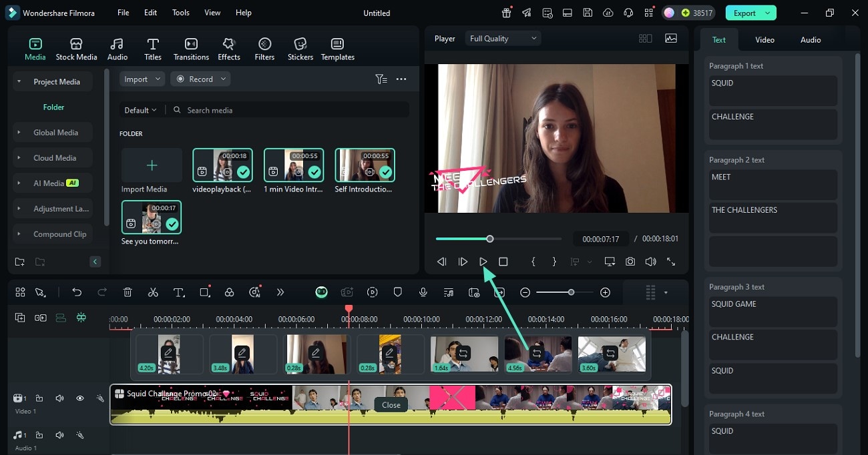The height and width of the screenshot is (455, 868).
Task: Expand the Project Media tree item
Action: (19, 81)
